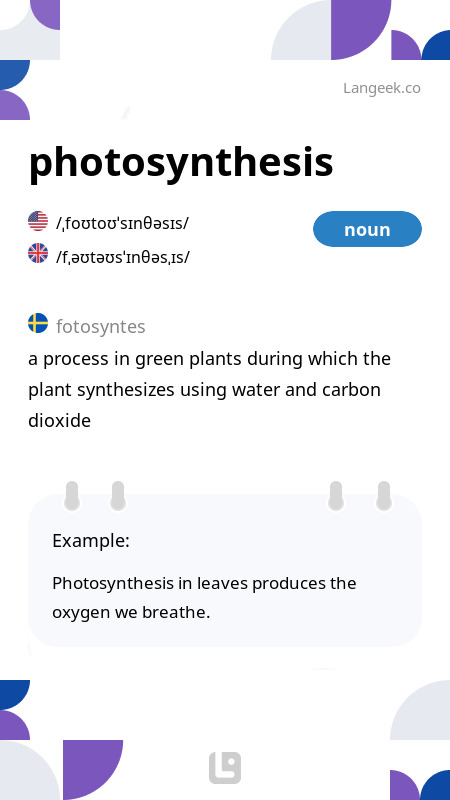Click the first left binder ring on card

(72, 495)
